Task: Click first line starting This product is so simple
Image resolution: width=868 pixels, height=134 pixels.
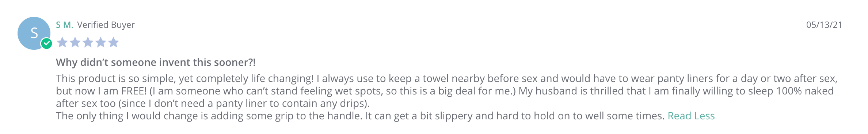Action: click(446, 79)
